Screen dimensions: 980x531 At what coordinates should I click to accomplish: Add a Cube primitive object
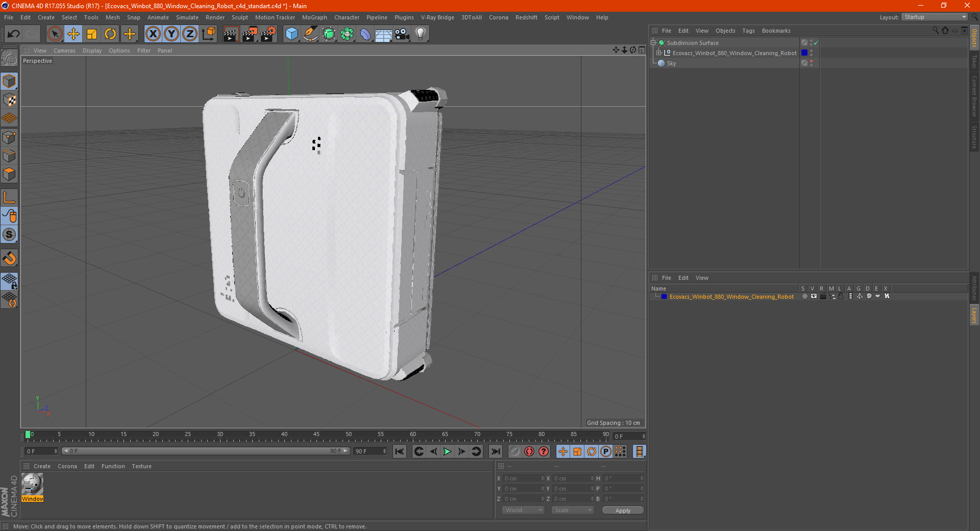[291, 34]
